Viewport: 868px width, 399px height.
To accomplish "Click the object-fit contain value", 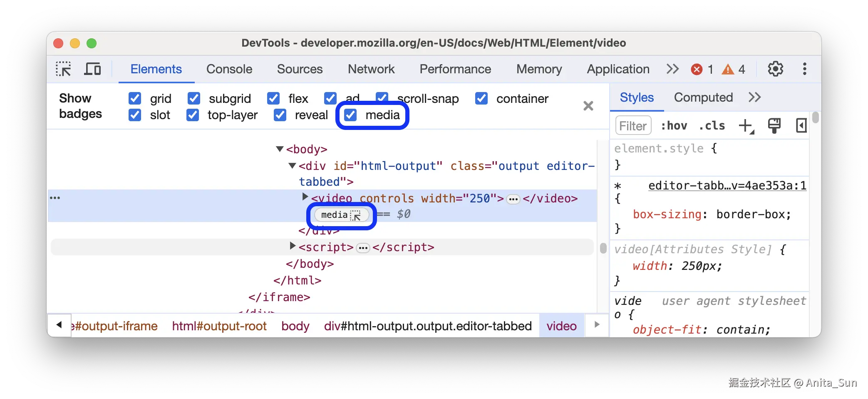I will [x=740, y=330].
